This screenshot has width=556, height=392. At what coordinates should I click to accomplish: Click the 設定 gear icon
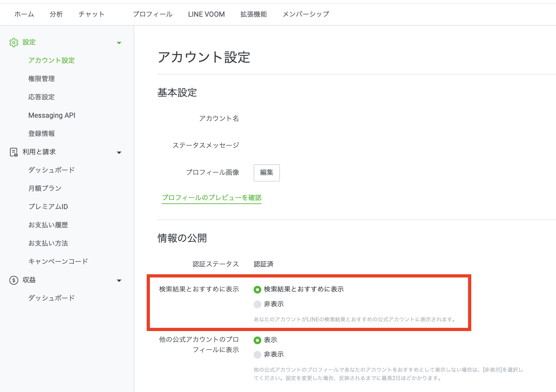click(14, 42)
